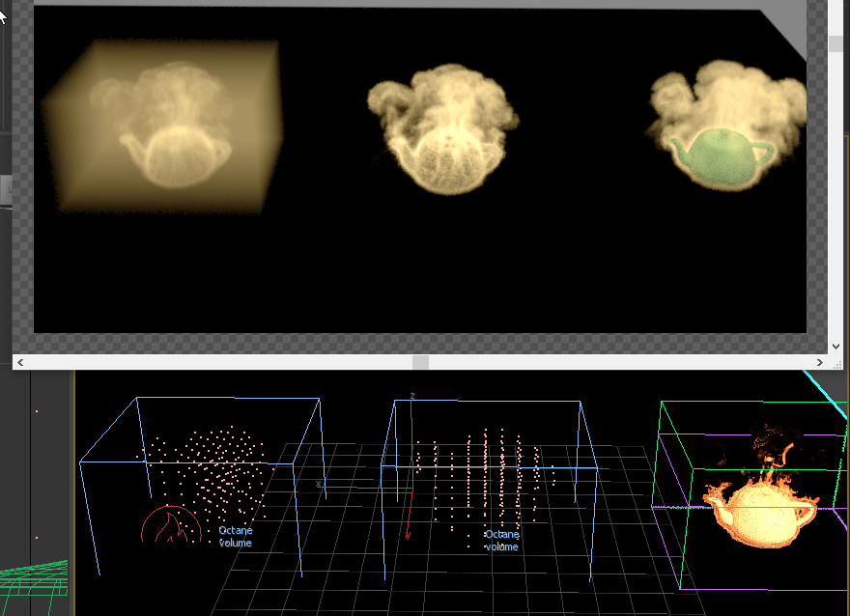850x616 pixels.
Task: Click the horizontal scrollbar's left arrow
Action: (20, 362)
